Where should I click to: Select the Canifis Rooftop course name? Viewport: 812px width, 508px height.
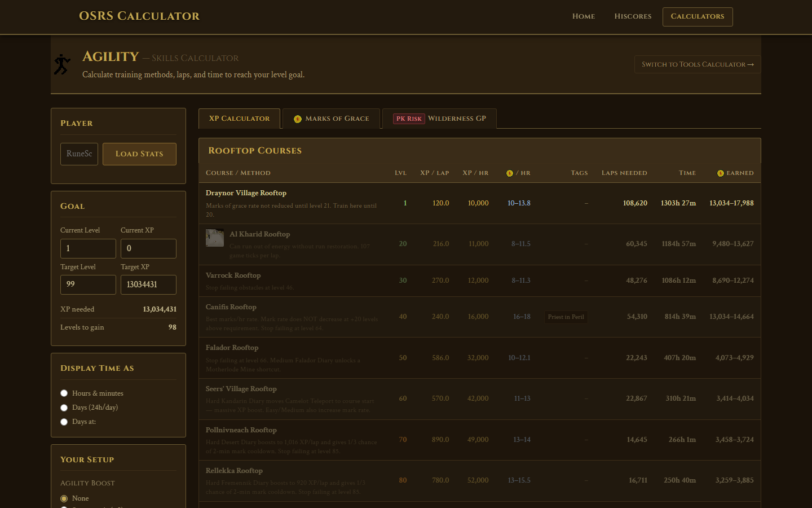click(x=231, y=306)
